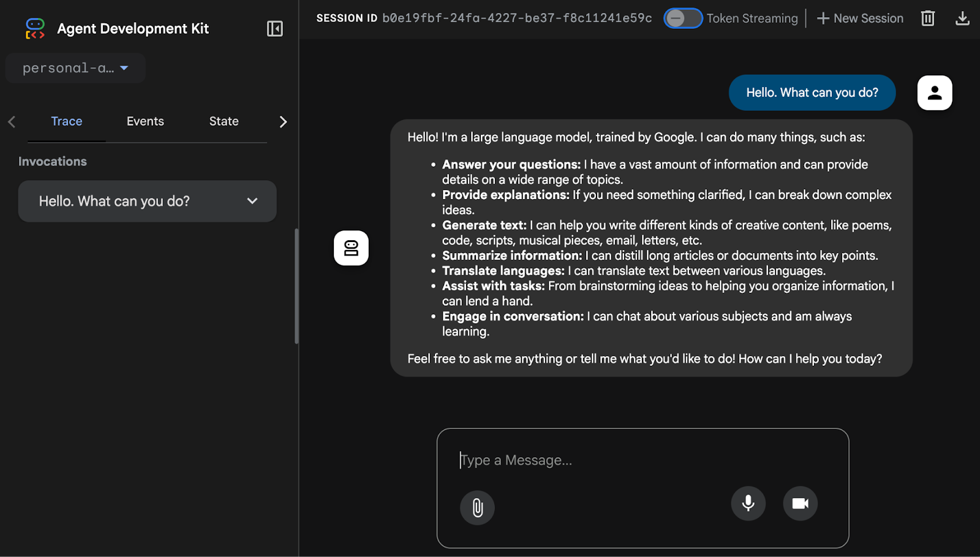Open the State tab

[x=223, y=121]
